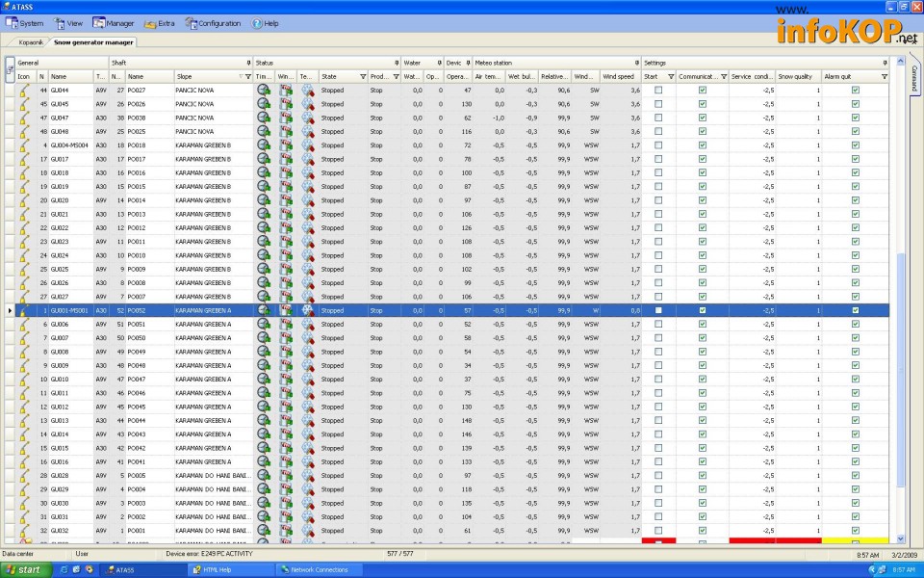Open the Configuration menu

pyautogui.click(x=213, y=23)
